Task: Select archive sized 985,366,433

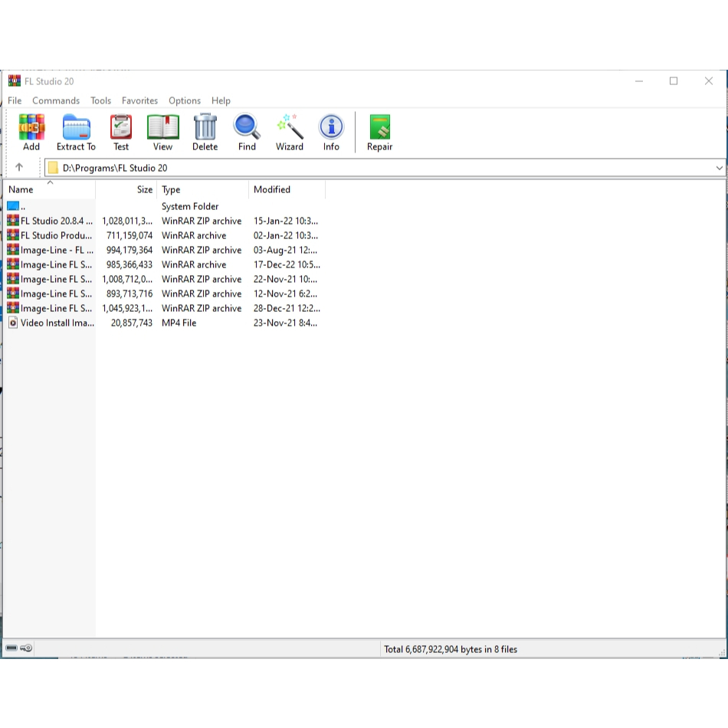Action: pos(163,264)
